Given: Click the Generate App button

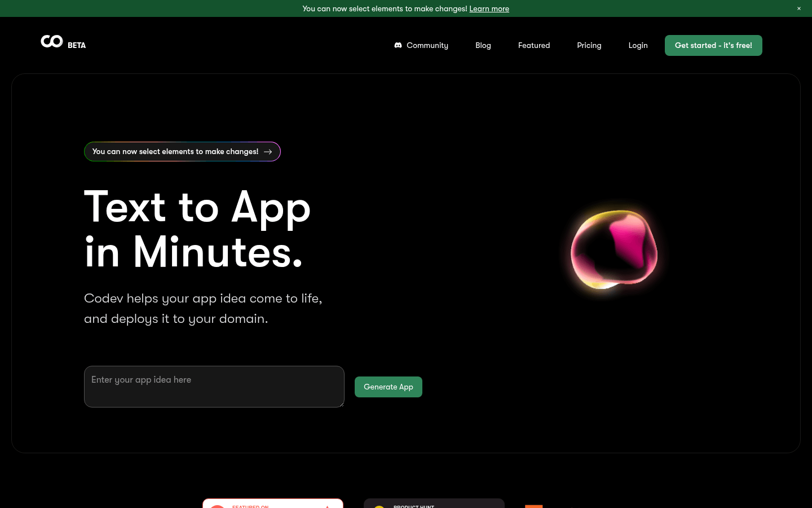Looking at the screenshot, I should point(389,387).
